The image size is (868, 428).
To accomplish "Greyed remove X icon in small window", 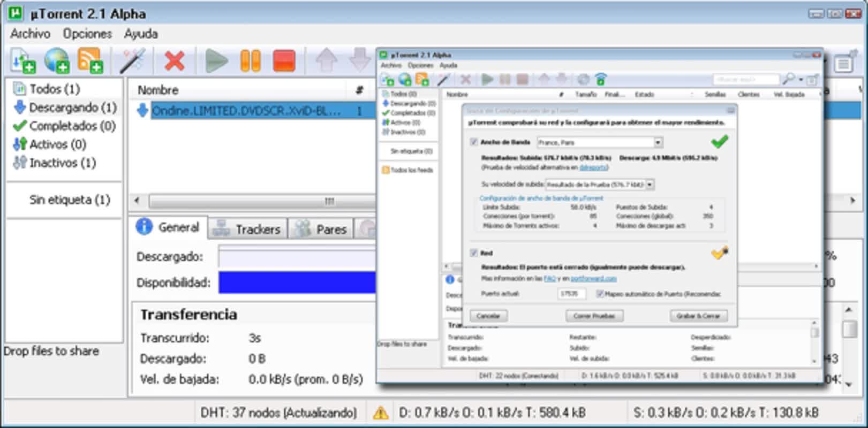I will tap(465, 80).
